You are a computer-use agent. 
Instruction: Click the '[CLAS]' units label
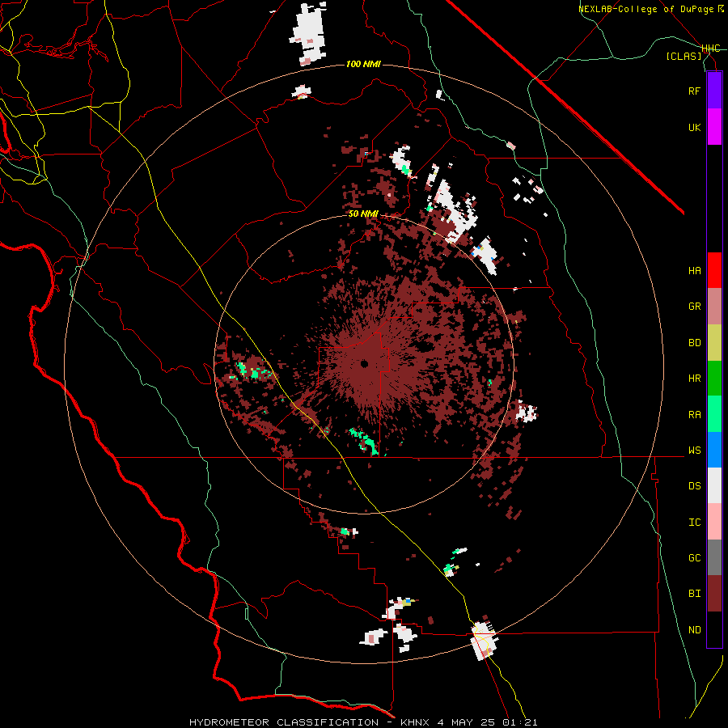tap(684, 57)
